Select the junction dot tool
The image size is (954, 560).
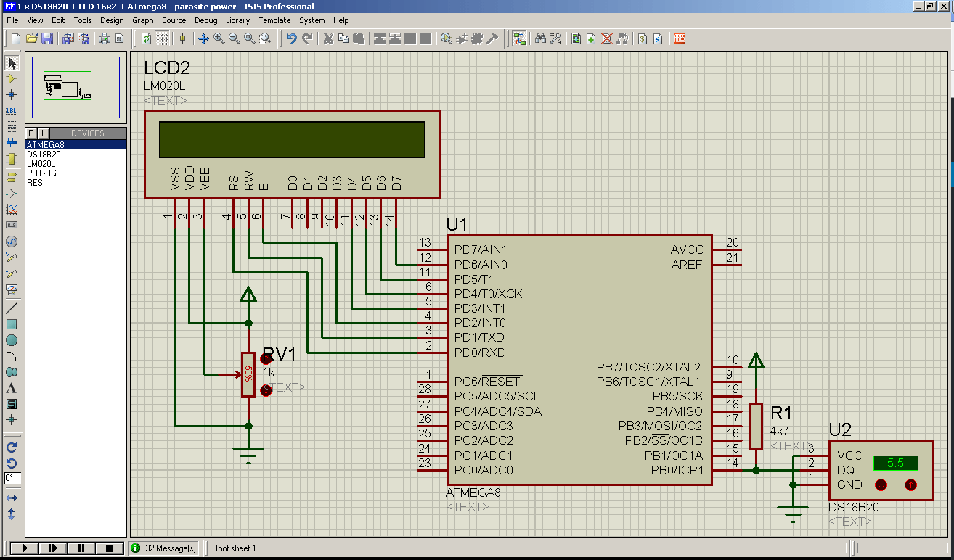tap(12, 94)
